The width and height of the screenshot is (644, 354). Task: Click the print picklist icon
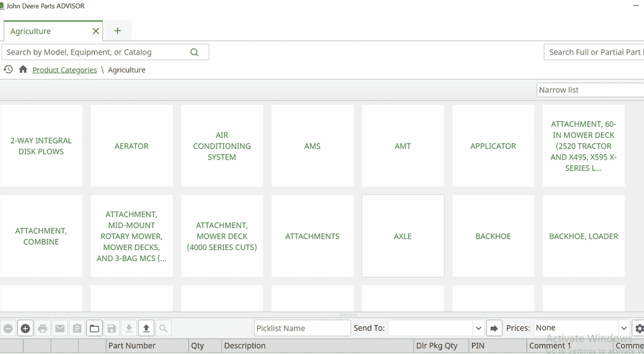point(43,328)
